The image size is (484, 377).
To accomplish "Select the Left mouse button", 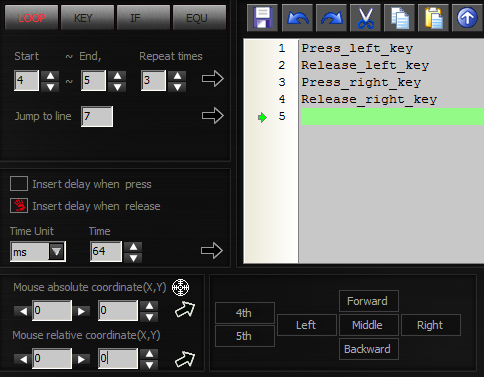I will tap(307, 325).
